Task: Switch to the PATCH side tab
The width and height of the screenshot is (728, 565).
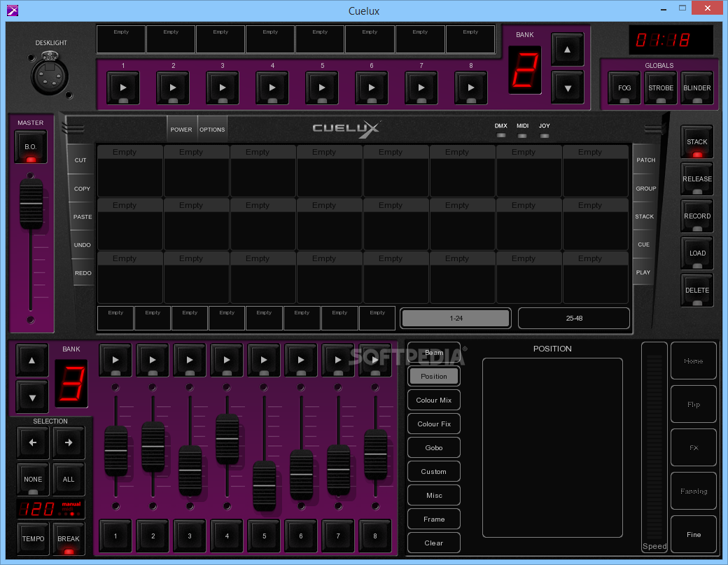Action: (x=646, y=160)
